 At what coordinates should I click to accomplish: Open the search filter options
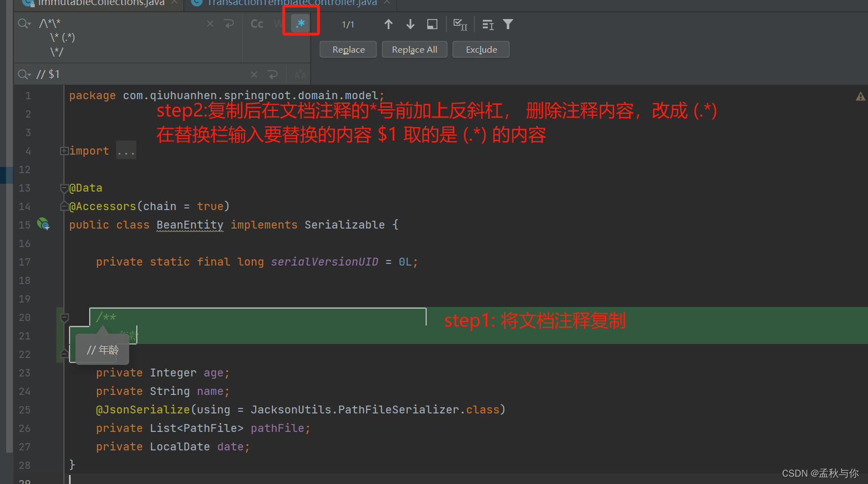click(508, 24)
